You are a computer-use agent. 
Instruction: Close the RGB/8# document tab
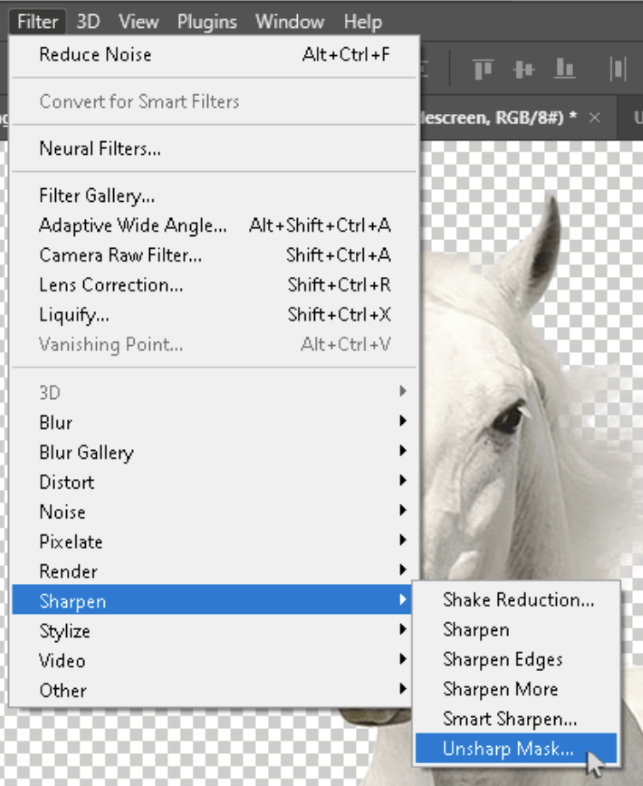pyautogui.click(x=594, y=118)
